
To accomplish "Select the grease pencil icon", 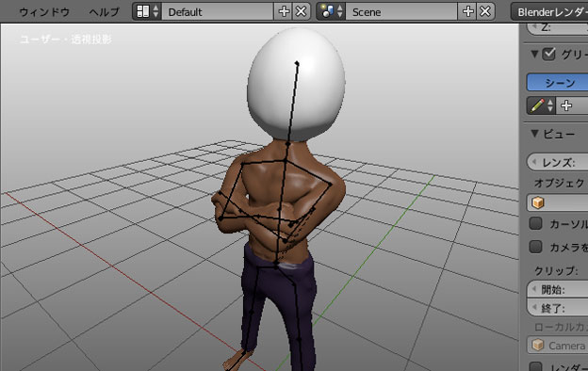I will click(x=541, y=105).
